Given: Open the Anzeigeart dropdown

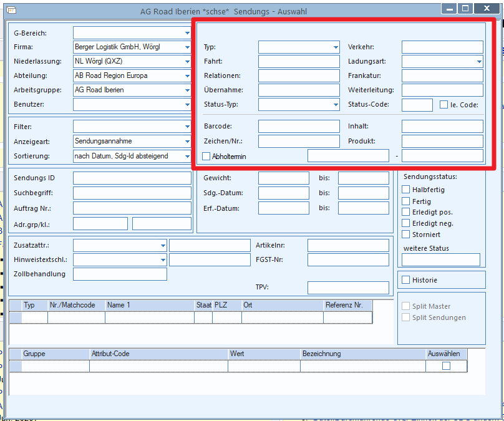Looking at the screenshot, I should (187, 141).
